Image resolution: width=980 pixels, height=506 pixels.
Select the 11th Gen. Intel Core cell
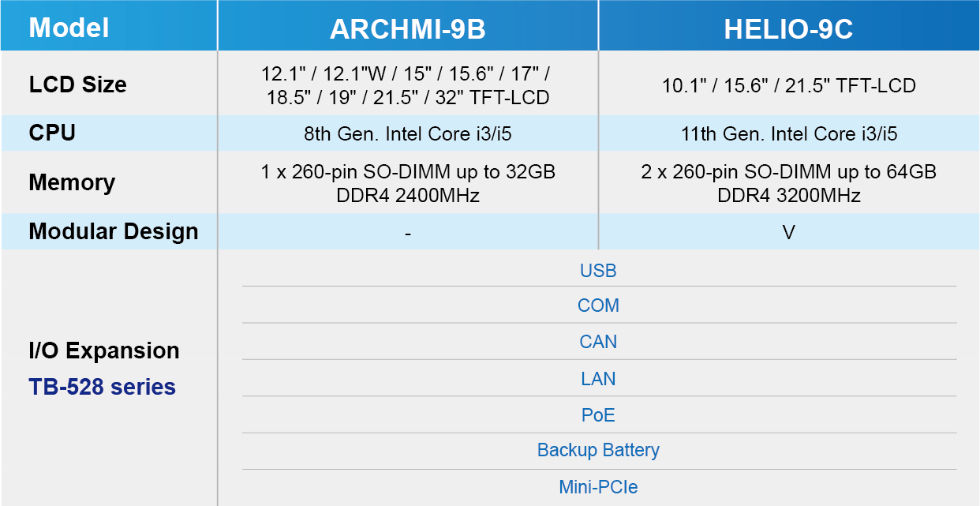pos(789,133)
